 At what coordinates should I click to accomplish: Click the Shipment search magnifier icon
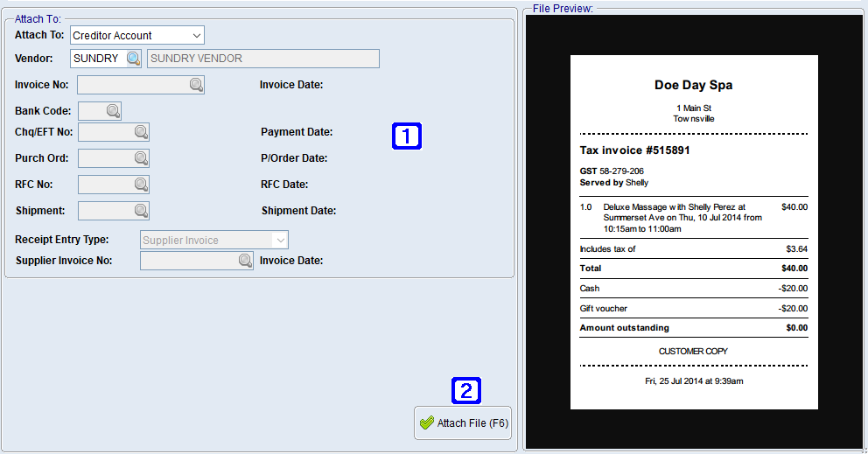point(141,211)
